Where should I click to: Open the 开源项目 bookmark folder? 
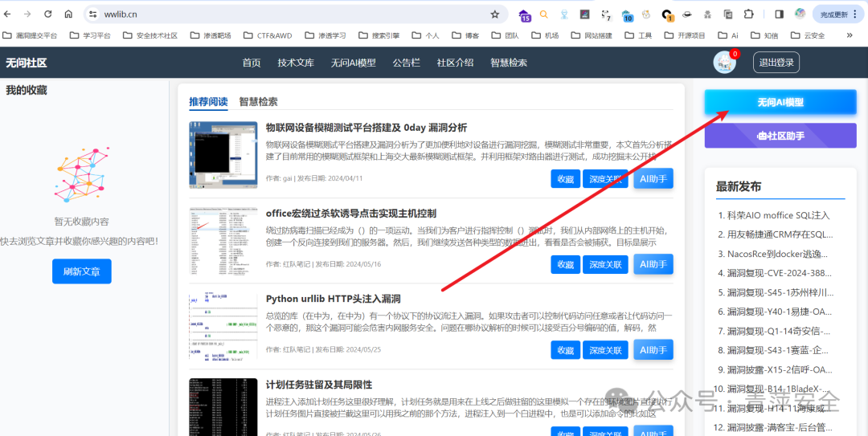tap(685, 35)
